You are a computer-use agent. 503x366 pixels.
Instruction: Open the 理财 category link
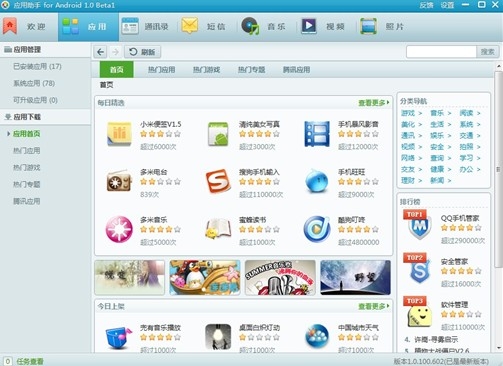point(408,180)
